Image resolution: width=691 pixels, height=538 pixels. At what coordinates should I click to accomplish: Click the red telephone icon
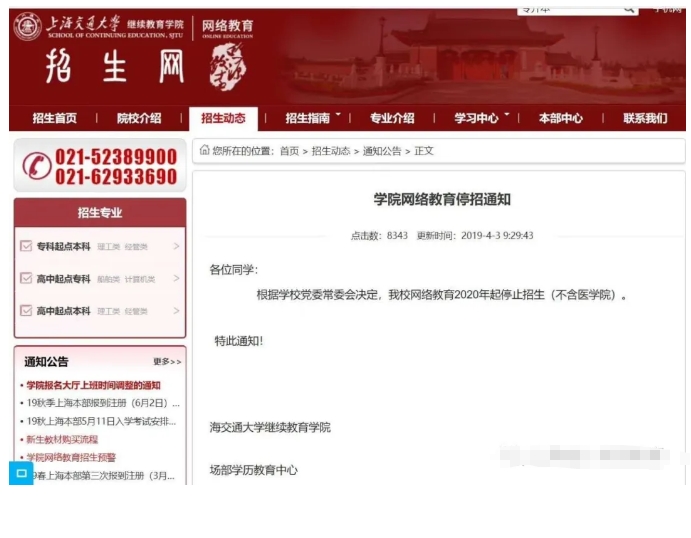[37, 166]
